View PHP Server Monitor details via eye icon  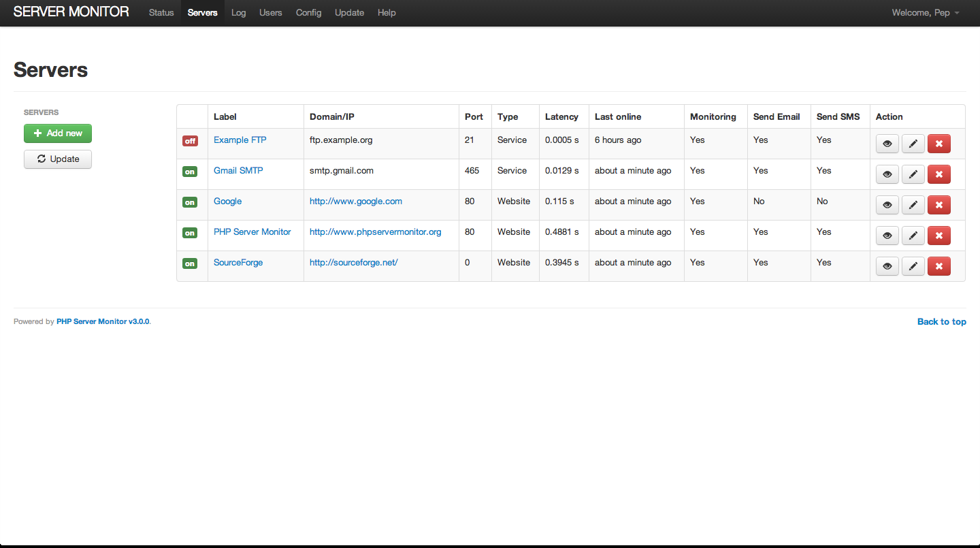click(x=887, y=236)
